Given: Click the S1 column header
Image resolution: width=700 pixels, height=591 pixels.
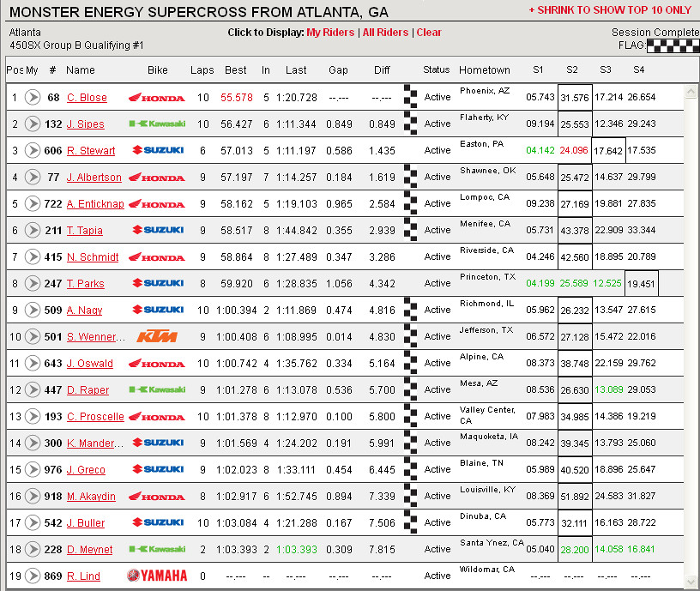Looking at the screenshot, I should (538, 69).
